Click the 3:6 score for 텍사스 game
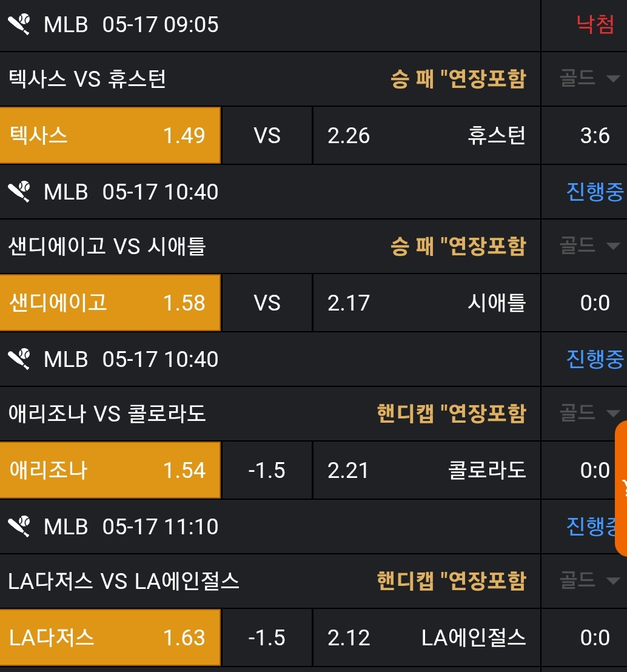 595,135
